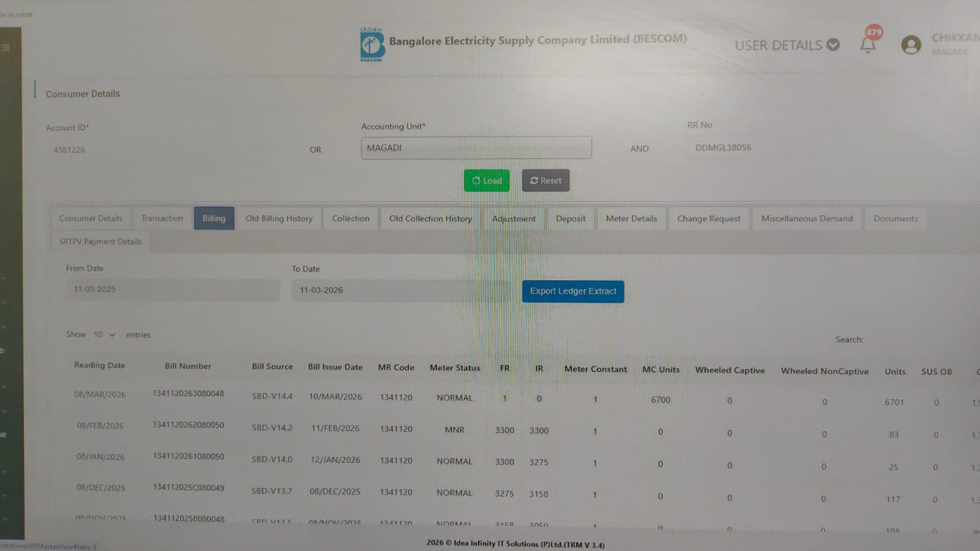The width and height of the screenshot is (980, 551).
Task: Click bill source SBD-V14.4 cell
Action: click(272, 397)
